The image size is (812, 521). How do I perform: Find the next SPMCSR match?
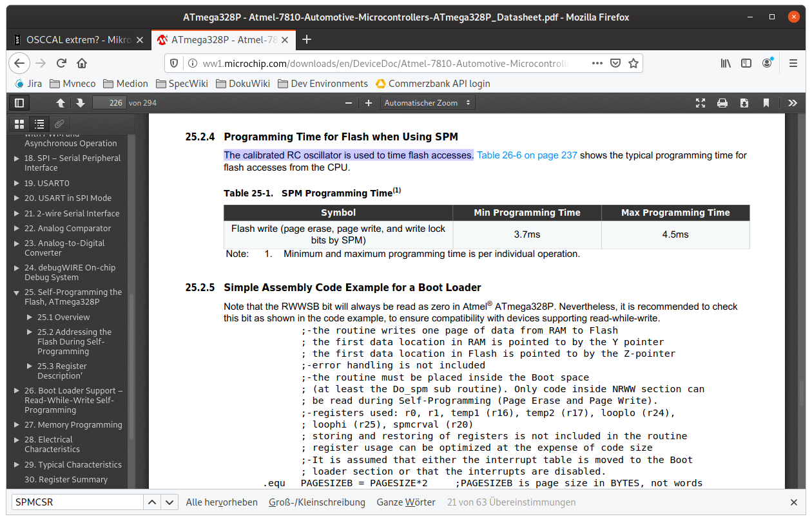[169, 502]
